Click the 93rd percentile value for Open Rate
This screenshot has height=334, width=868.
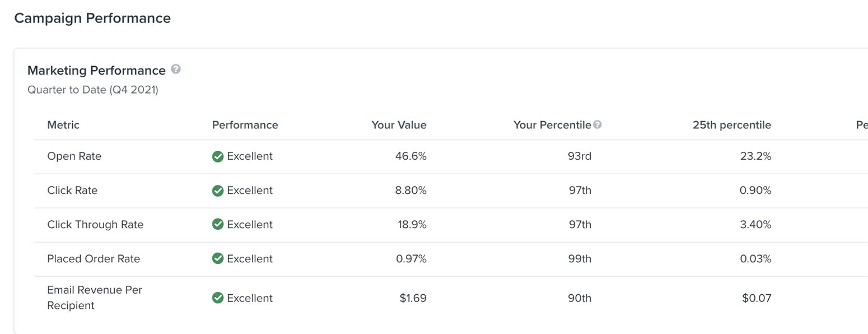(580, 156)
